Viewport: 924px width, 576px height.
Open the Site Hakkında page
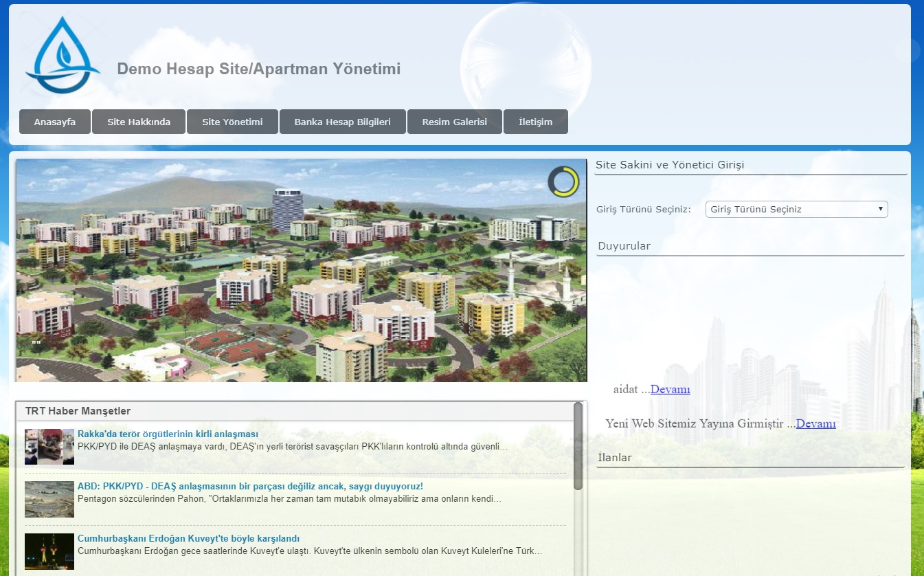(x=139, y=122)
